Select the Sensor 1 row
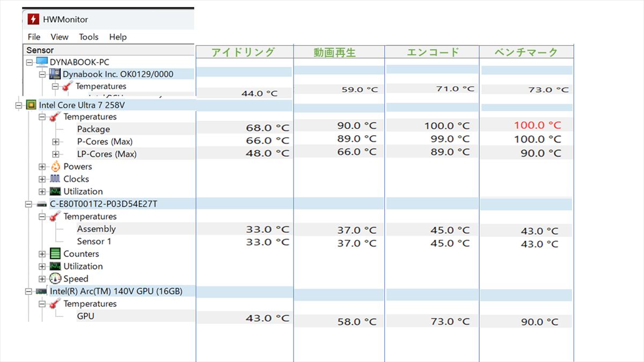 click(x=94, y=241)
